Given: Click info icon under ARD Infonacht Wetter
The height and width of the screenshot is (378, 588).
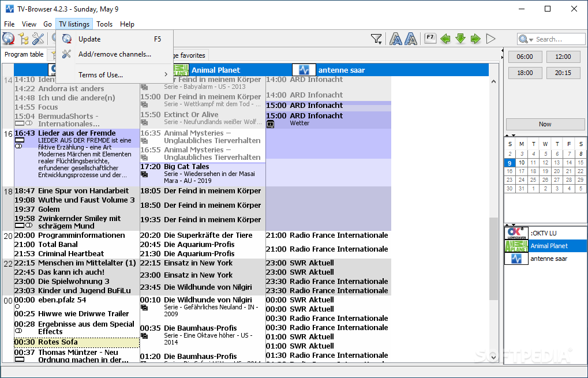Looking at the screenshot, I should (271, 124).
